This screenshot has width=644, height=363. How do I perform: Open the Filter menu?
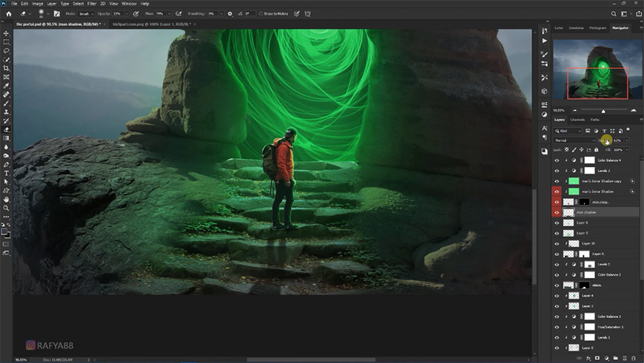pos(92,4)
